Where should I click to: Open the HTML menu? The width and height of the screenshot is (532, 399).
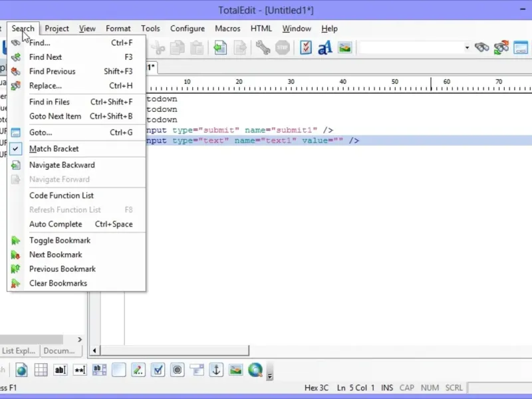[x=261, y=29]
